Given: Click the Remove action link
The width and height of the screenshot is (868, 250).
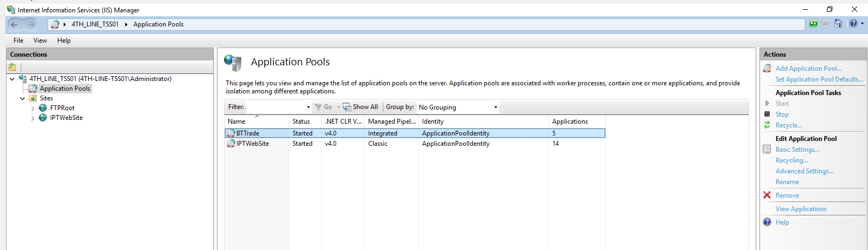Looking at the screenshot, I should 787,195.
